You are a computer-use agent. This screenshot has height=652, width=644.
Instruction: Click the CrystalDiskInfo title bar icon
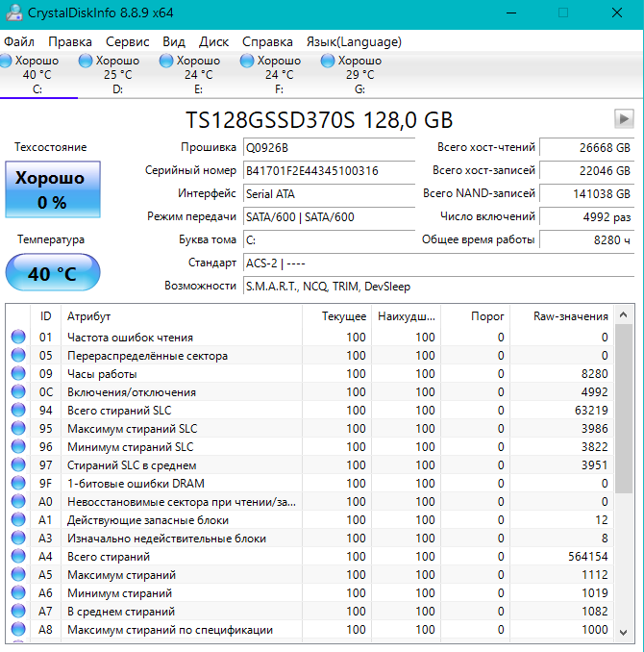point(14,13)
